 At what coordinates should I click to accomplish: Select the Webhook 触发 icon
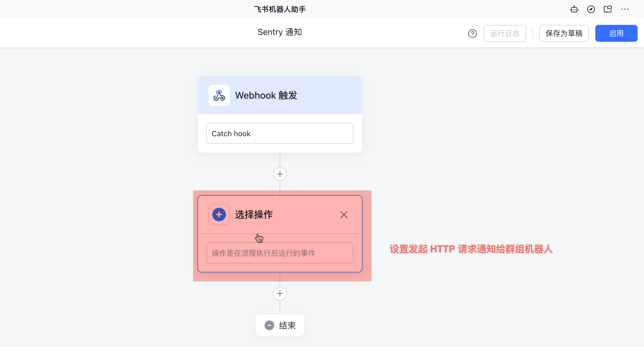[x=219, y=95]
